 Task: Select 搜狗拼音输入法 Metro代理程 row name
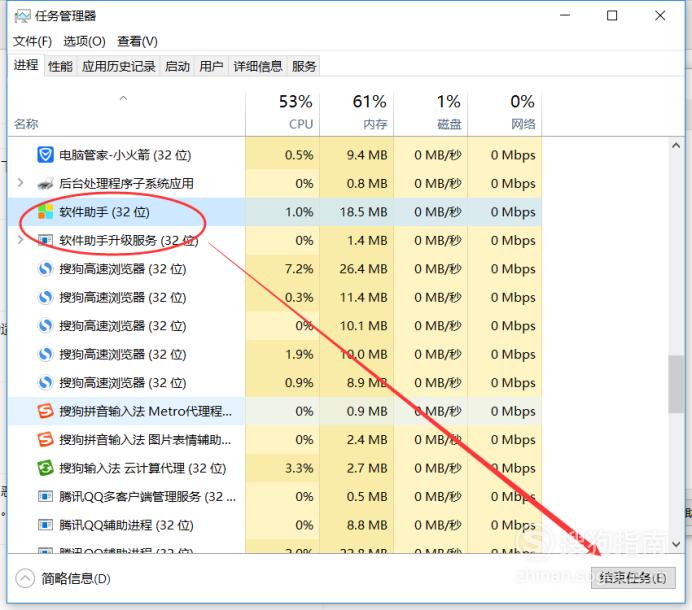[145, 411]
